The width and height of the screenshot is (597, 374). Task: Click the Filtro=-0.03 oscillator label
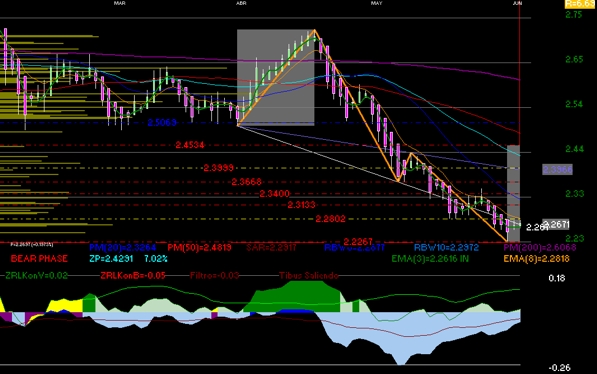click(214, 276)
